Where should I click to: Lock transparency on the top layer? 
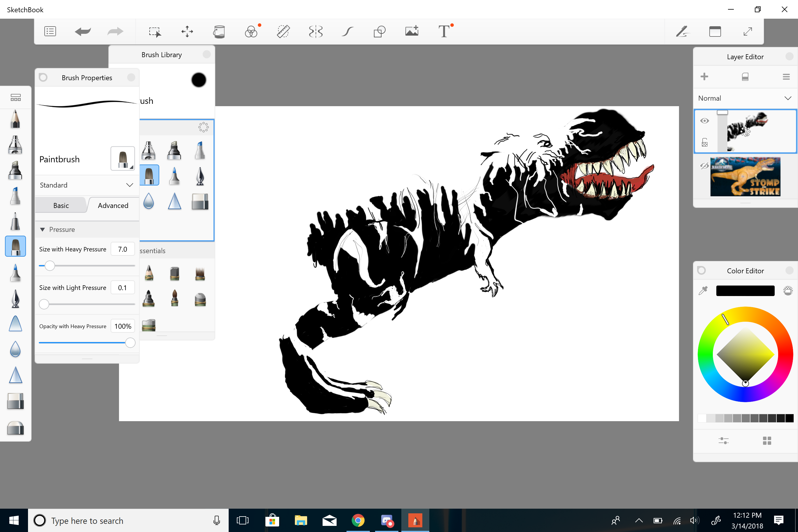pyautogui.click(x=705, y=143)
